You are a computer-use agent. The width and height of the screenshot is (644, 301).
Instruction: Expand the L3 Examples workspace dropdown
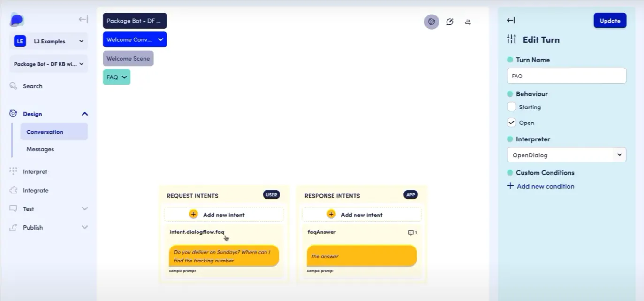coord(49,41)
